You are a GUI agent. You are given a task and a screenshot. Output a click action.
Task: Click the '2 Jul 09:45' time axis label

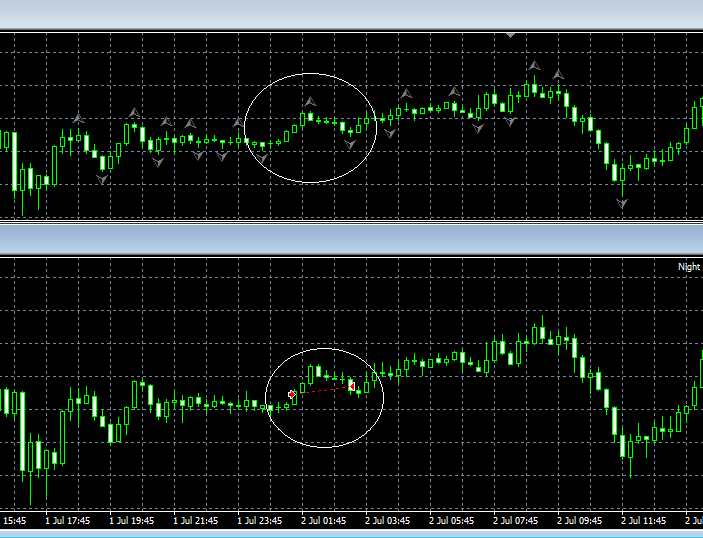click(x=580, y=521)
